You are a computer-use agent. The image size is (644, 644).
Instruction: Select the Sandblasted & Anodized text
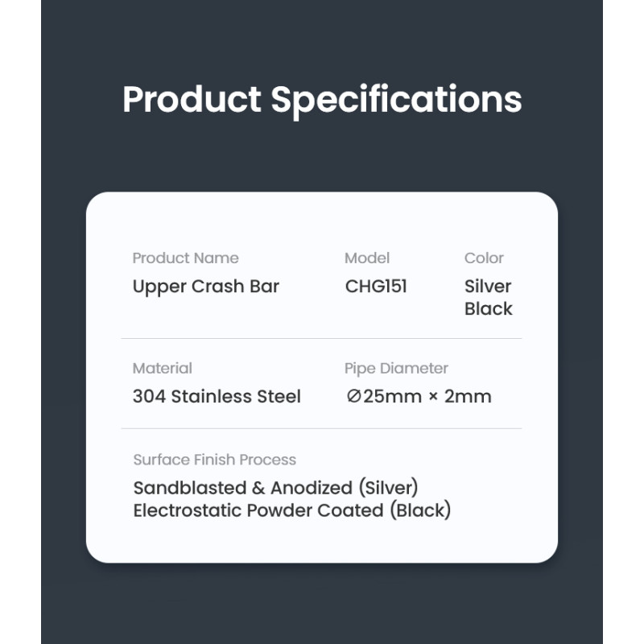pyautogui.click(x=242, y=489)
